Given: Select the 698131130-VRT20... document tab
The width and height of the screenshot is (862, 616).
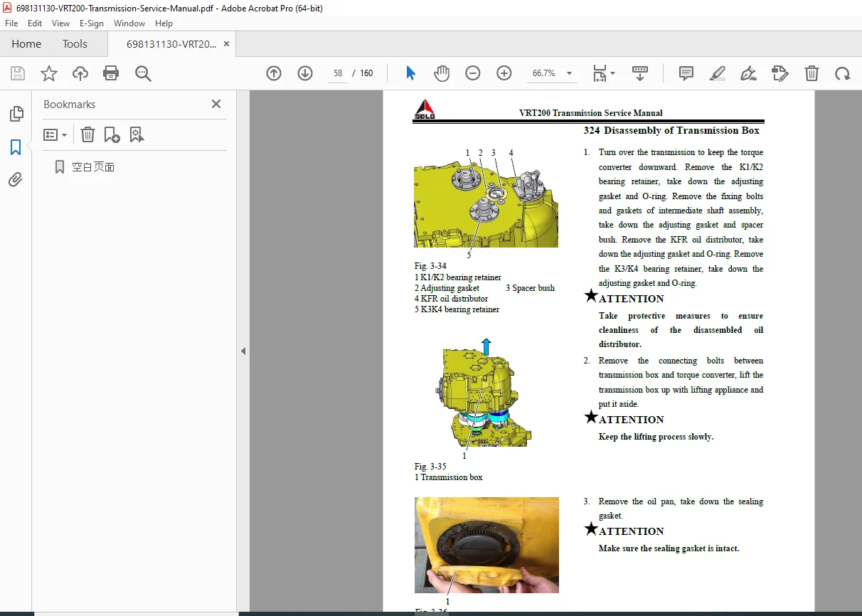Looking at the screenshot, I should [x=171, y=43].
